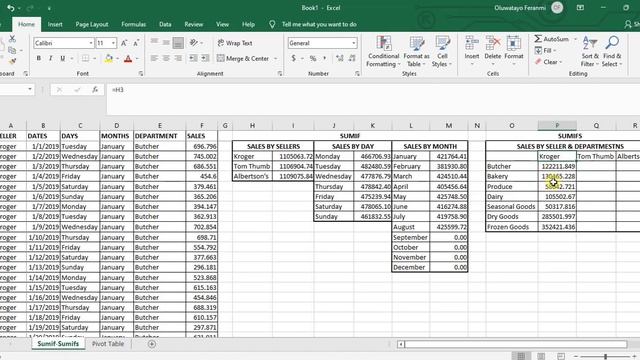Open the Name Box dropdown arrow
This screenshot has height=360, width=640.
[x=30, y=89]
